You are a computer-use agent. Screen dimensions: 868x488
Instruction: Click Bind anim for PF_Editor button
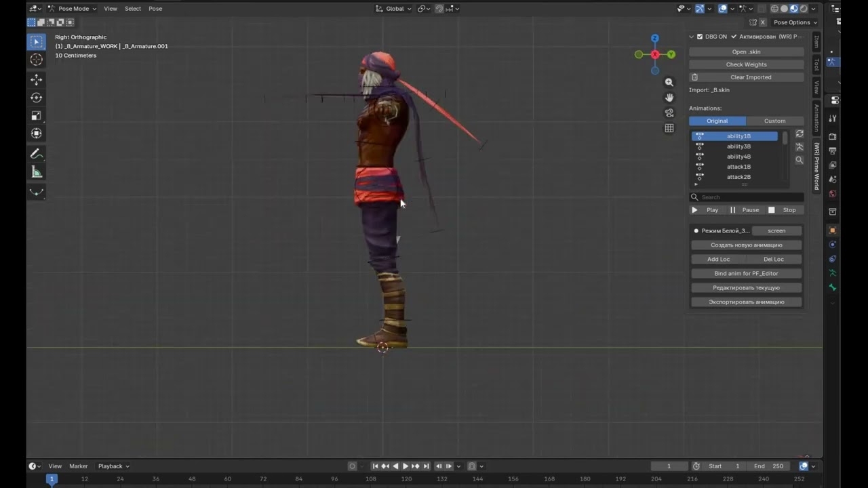pyautogui.click(x=746, y=274)
